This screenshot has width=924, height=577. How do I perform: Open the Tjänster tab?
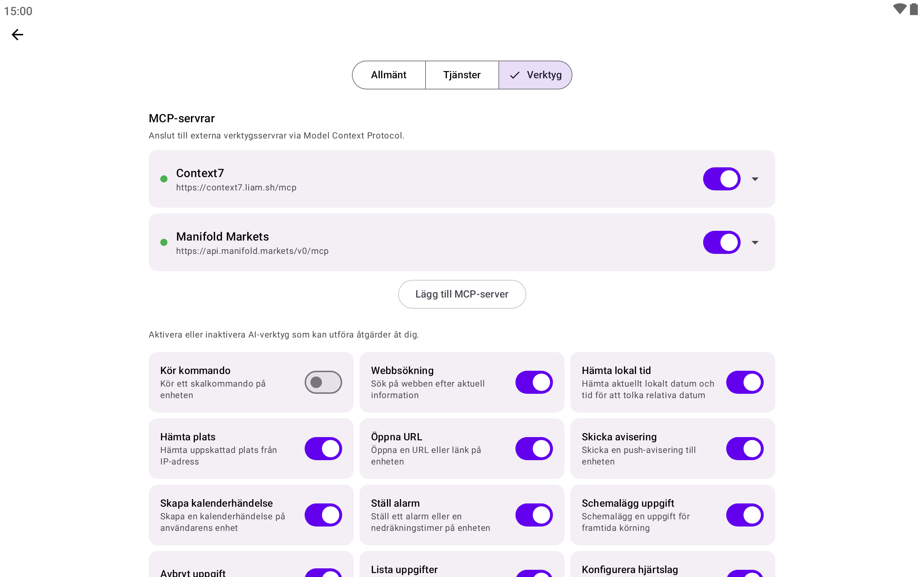tap(462, 75)
